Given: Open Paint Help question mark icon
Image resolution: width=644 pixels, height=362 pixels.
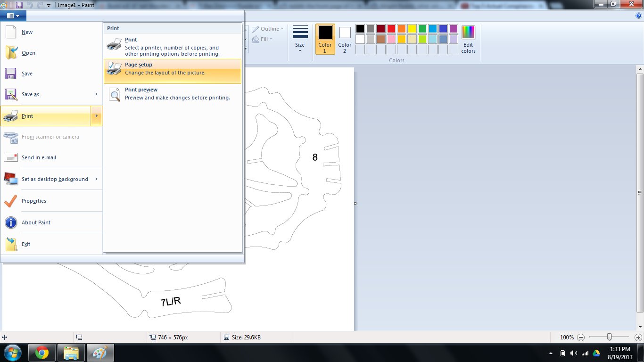Looking at the screenshot, I should [x=639, y=16].
